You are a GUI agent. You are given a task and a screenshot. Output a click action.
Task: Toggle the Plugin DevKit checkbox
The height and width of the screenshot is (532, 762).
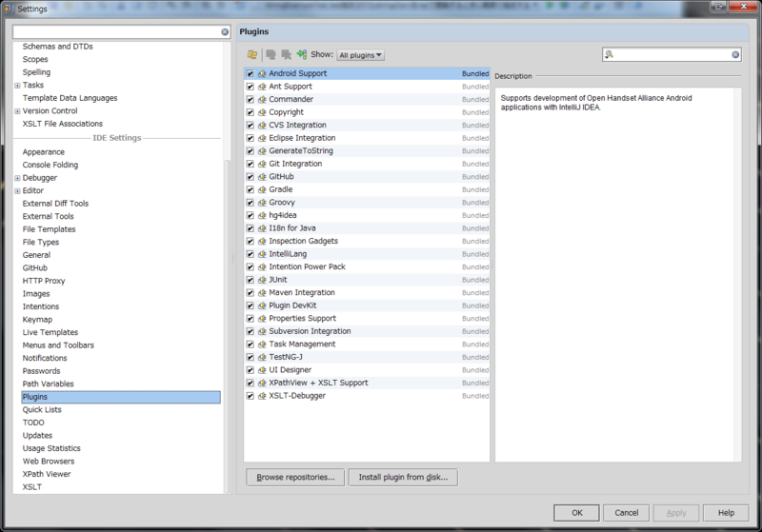[250, 305]
